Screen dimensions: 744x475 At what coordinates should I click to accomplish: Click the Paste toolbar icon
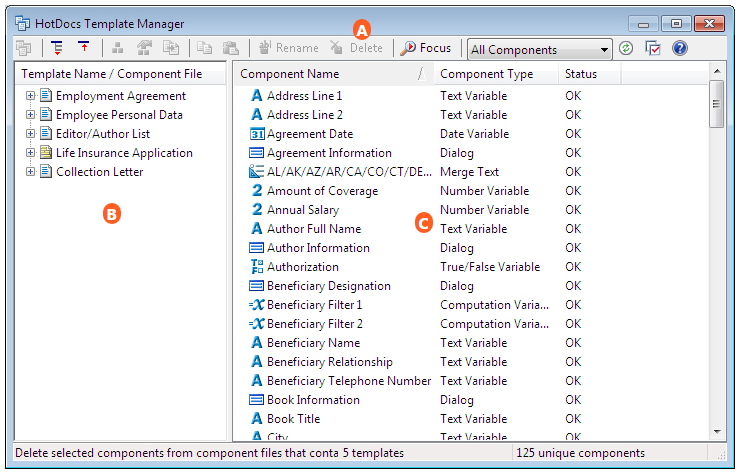pyautogui.click(x=231, y=48)
